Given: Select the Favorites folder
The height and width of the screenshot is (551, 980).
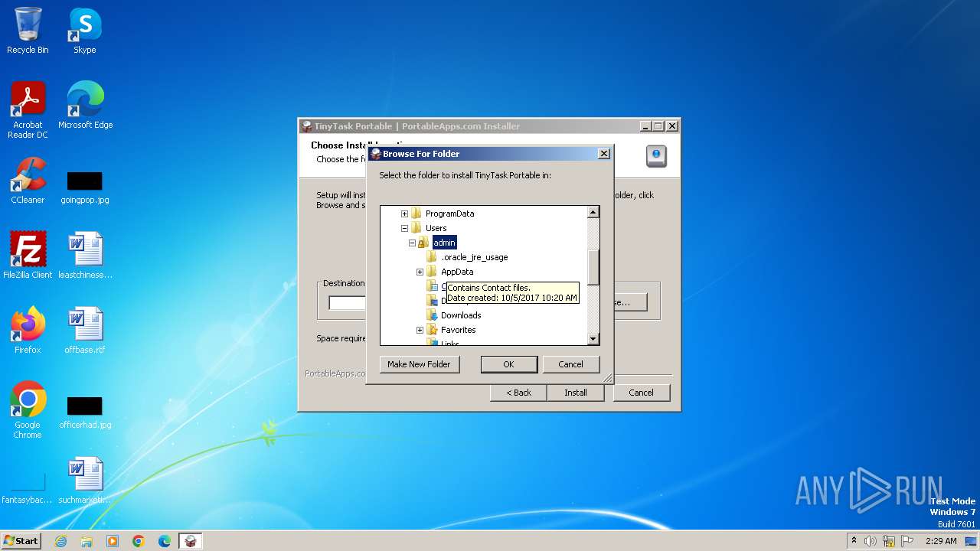Looking at the screenshot, I should (x=458, y=330).
